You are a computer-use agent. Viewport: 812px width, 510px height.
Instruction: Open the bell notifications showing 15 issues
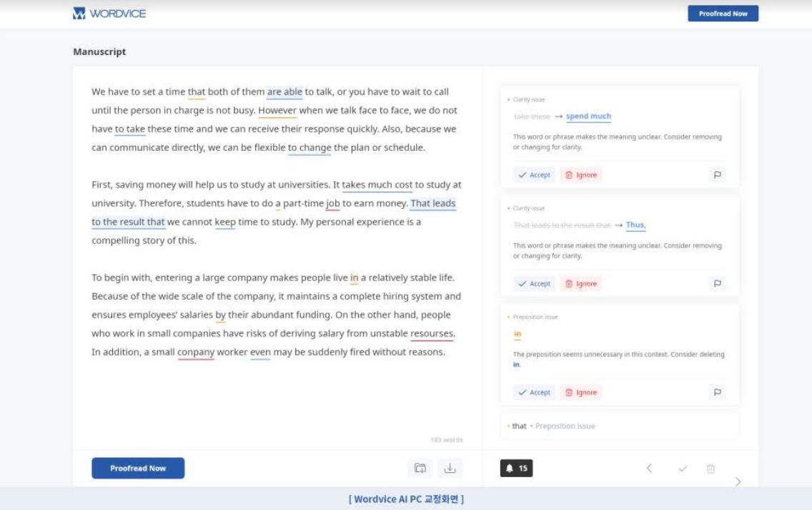point(516,469)
